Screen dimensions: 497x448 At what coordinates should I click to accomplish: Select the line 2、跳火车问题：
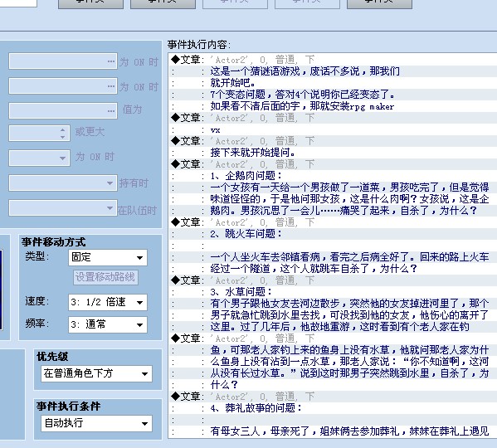[333, 234]
